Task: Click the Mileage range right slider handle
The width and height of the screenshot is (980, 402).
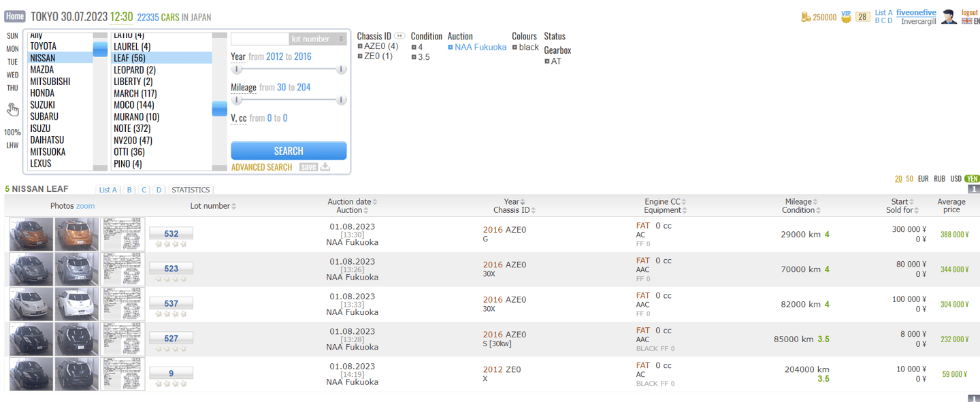Action: 342,100
